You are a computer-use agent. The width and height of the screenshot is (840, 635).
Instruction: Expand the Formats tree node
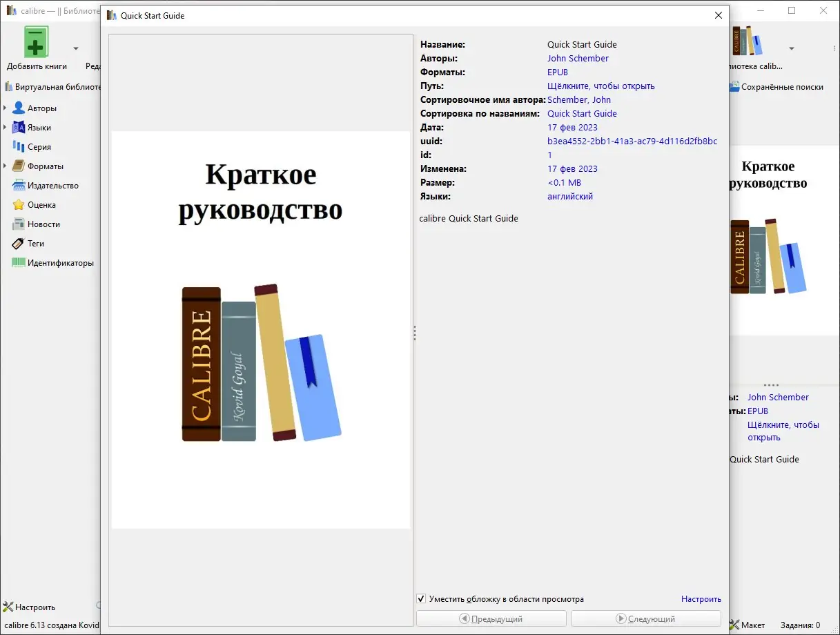[x=6, y=166]
